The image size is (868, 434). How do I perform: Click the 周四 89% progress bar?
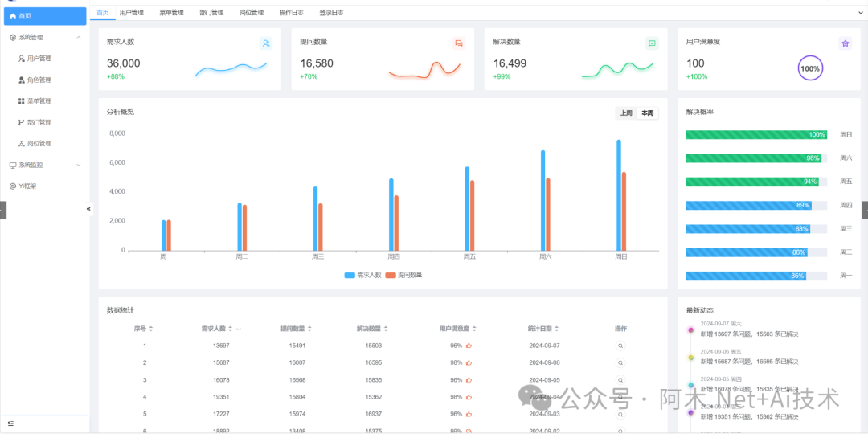[756, 206]
